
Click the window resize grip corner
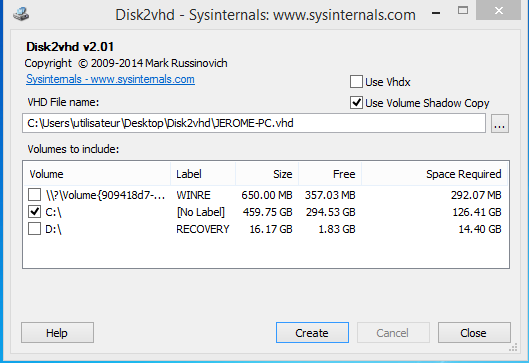click(513, 348)
